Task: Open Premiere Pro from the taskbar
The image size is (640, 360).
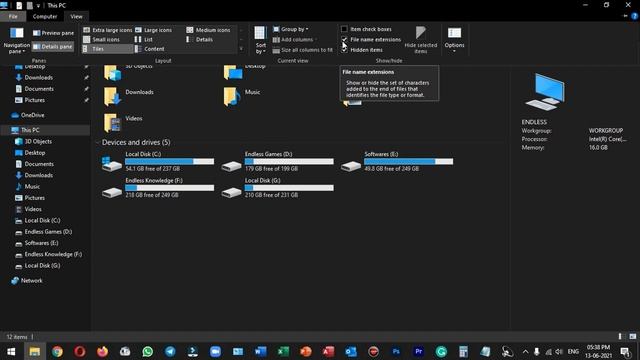Action: tap(418, 351)
